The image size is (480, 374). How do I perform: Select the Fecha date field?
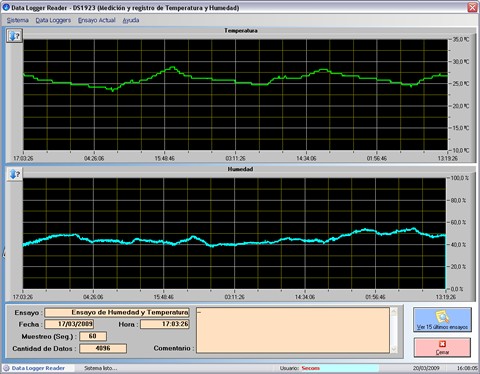pyautogui.click(x=69, y=324)
